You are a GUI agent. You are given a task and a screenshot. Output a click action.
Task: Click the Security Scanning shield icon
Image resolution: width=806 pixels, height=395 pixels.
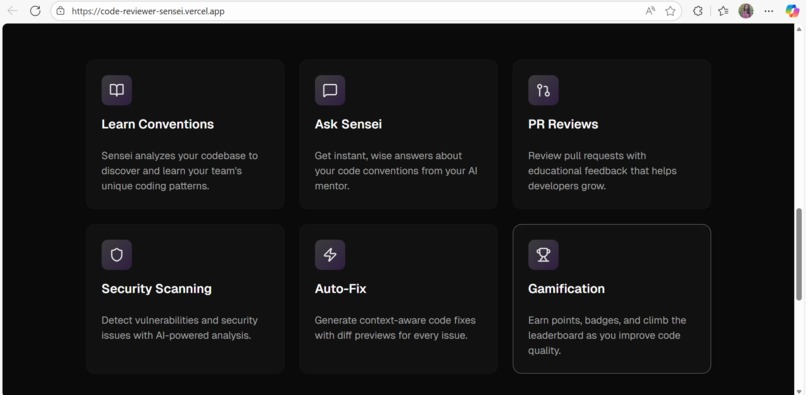[117, 255]
